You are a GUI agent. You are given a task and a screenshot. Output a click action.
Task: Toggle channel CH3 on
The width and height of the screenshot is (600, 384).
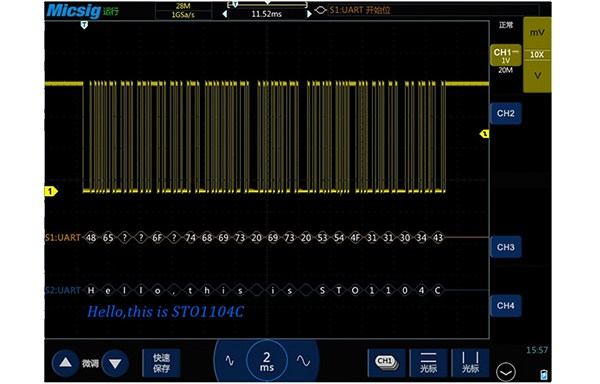(505, 247)
